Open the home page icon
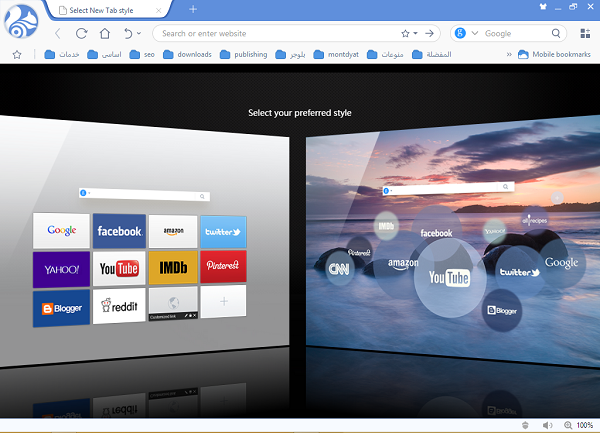 [x=105, y=34]
